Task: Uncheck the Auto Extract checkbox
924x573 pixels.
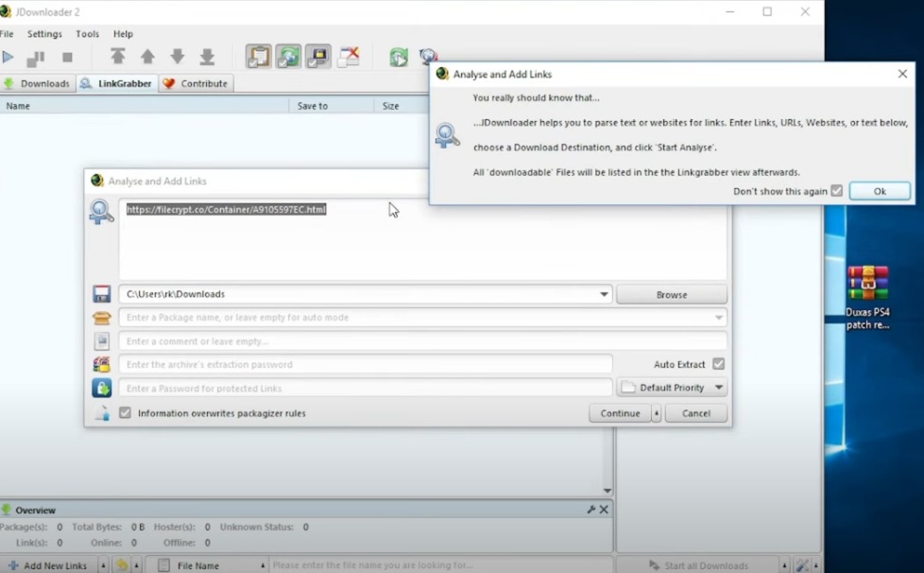Action: click(719, 364)
